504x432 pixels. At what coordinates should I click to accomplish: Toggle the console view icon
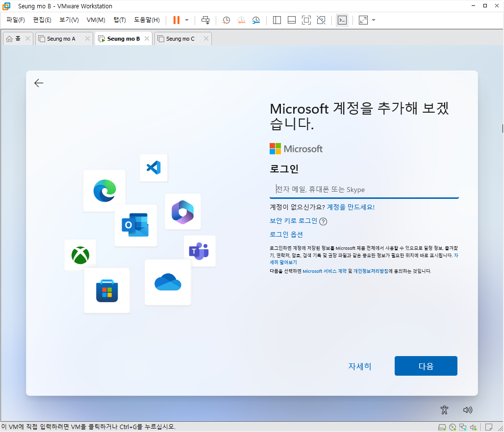tap(342, 20)
